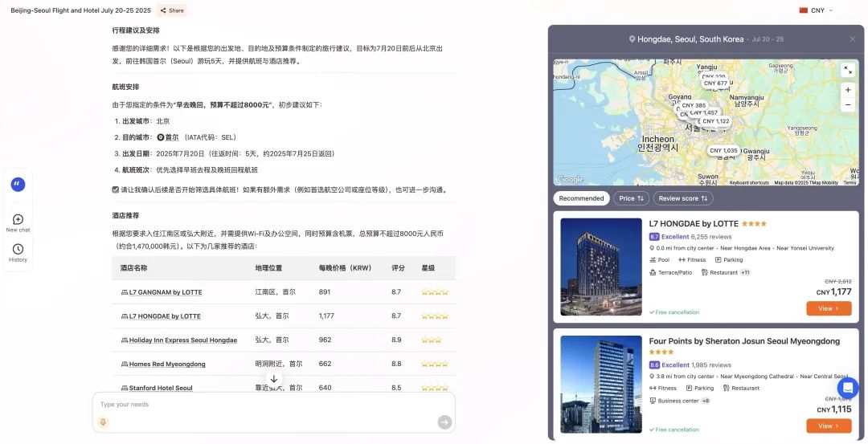Image resolution: width=868 pixels, height=444 pixels.
Task: Click the green checkmark before 请让我确认
Action: click(115, 189)
